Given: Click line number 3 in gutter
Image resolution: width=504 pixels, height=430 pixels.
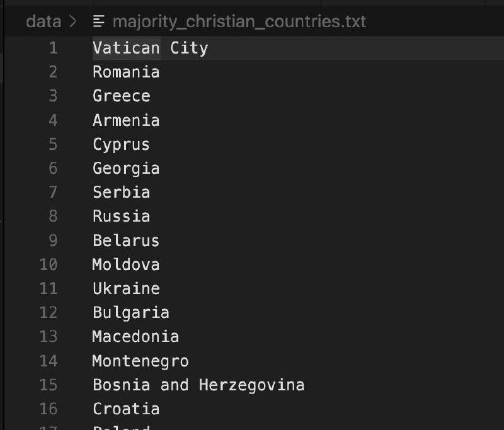Looking at the screenshot, I should (53, 96).
